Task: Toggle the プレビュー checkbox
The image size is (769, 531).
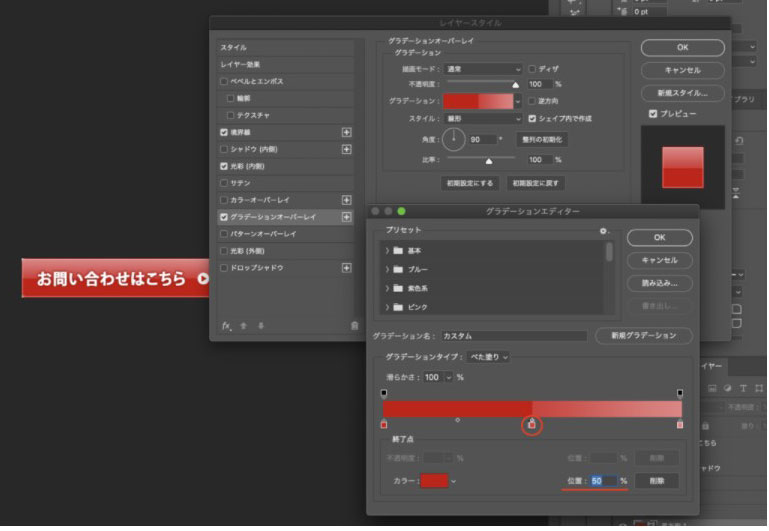Action: tap(653, 114)
